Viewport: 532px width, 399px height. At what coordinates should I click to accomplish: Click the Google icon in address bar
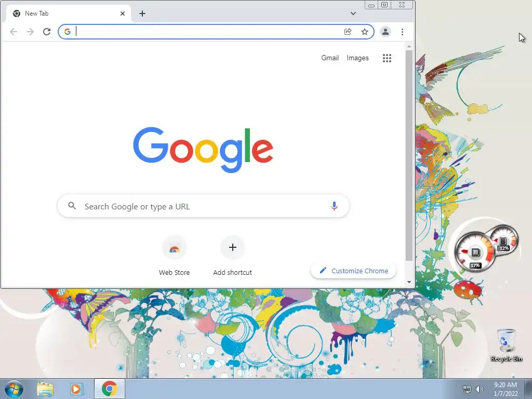[68, 32]
